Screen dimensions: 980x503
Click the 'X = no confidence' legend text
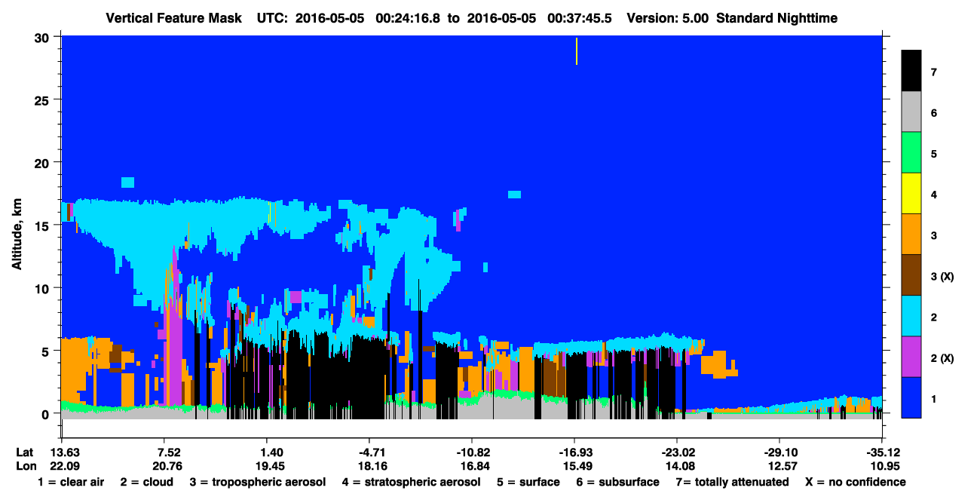[856, 482]
